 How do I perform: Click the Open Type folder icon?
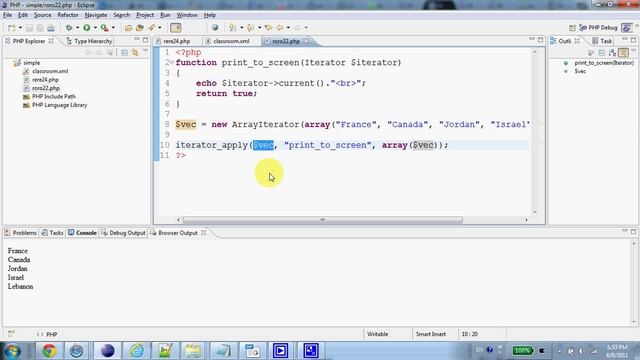click(x=129, y=28)
